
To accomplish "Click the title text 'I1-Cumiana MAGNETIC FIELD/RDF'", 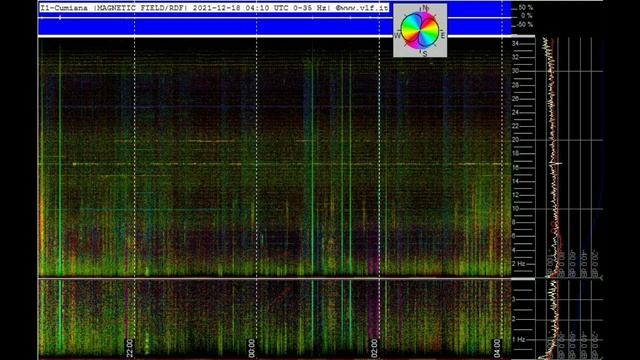I will (115, 8).
